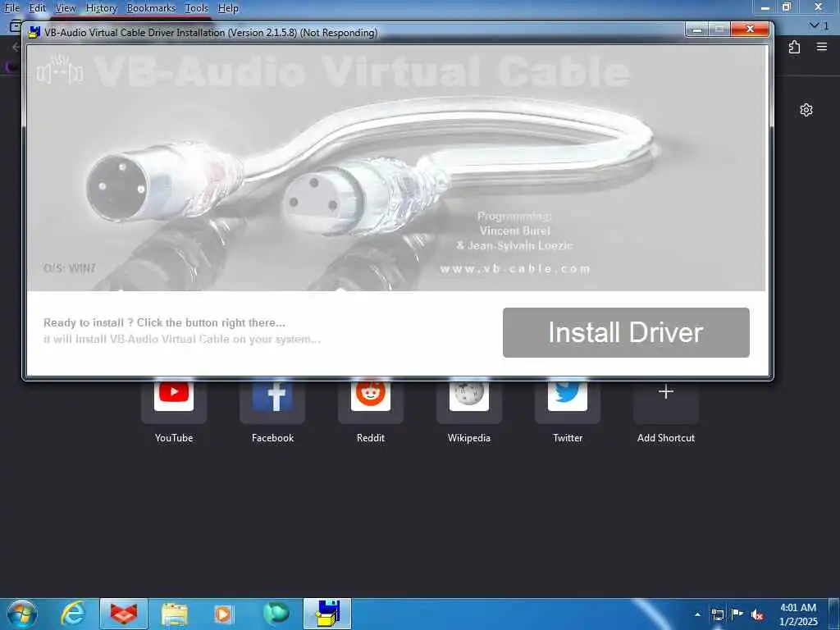The image size is (840, 630).
Task: Click the green round taskbar icon
Action: 276,613
